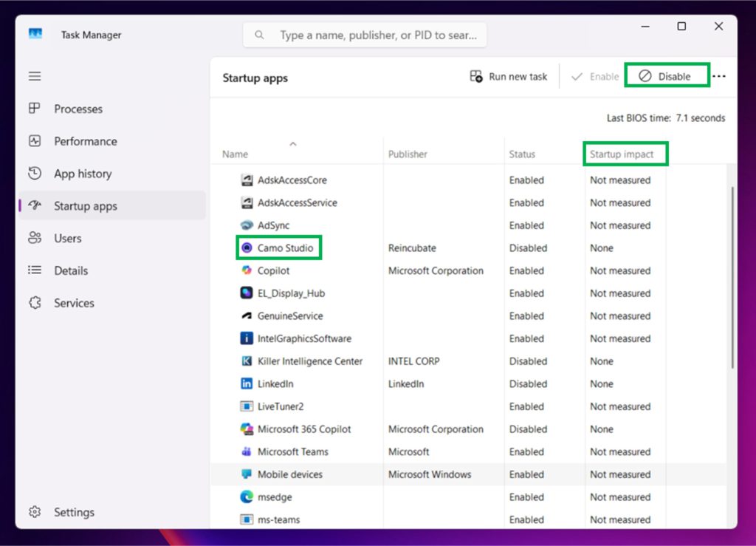756x546 pixels.
Task: Sort by the Name column header
Action: click(235, 154)
